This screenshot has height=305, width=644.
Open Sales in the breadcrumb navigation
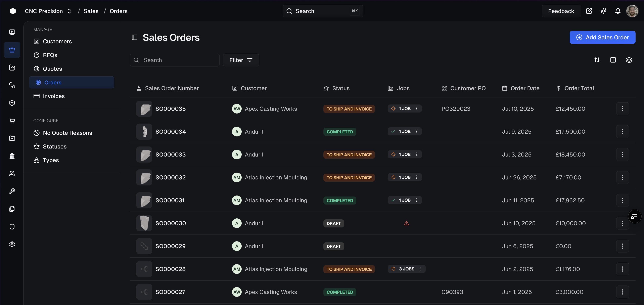point(91,11)
